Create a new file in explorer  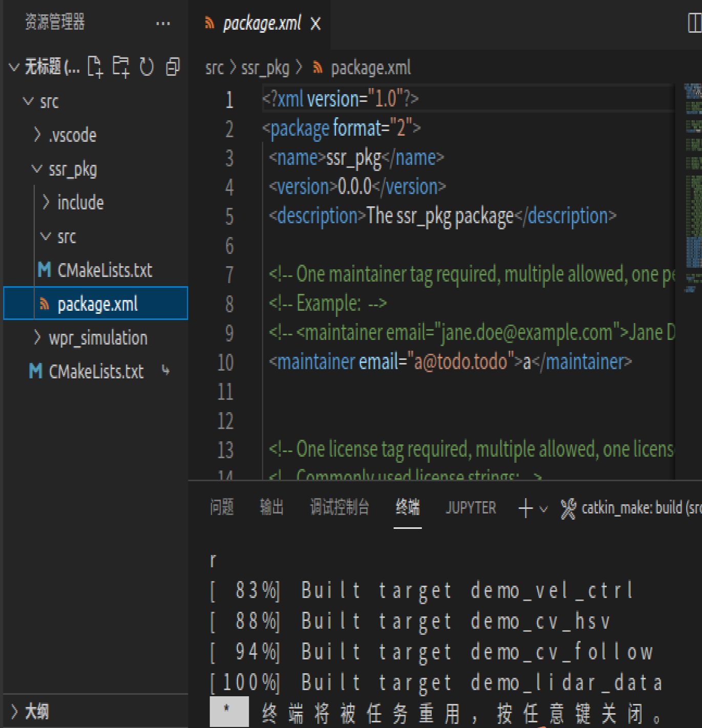click(95, 67)
